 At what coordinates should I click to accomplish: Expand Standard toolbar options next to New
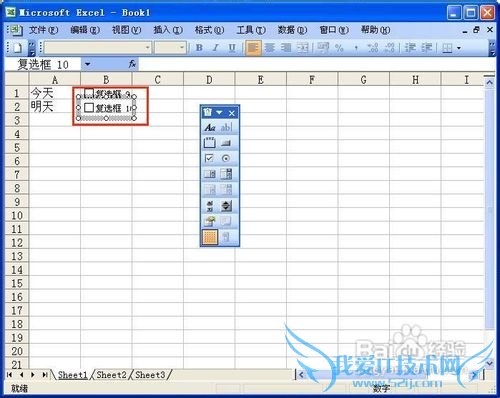pos(31,48)
